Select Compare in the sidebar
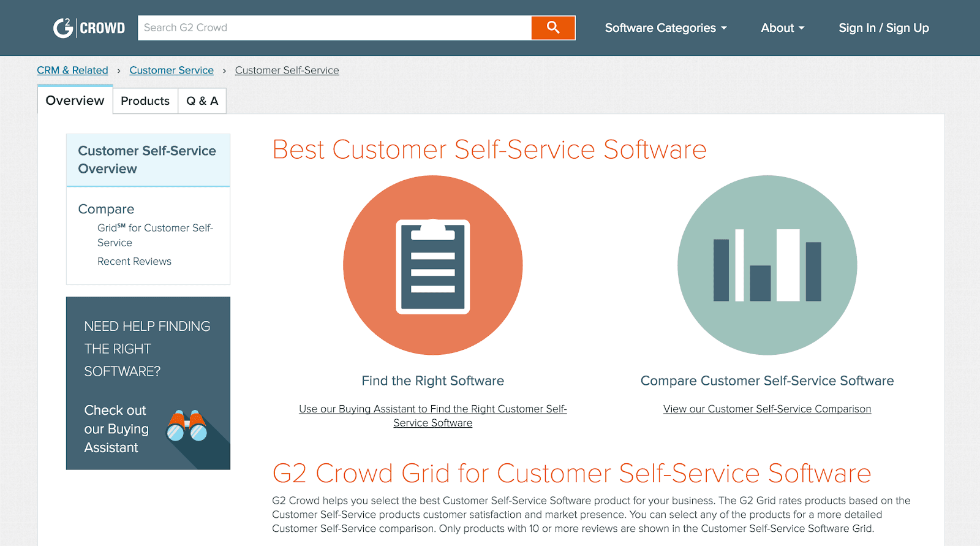The width and height of the screenshot is (980, 546). [106, 209]
